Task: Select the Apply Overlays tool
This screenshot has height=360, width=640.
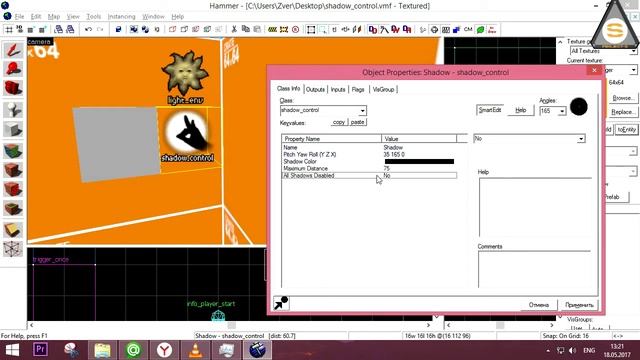Action: pyautogui.click(x=13, y=209)
